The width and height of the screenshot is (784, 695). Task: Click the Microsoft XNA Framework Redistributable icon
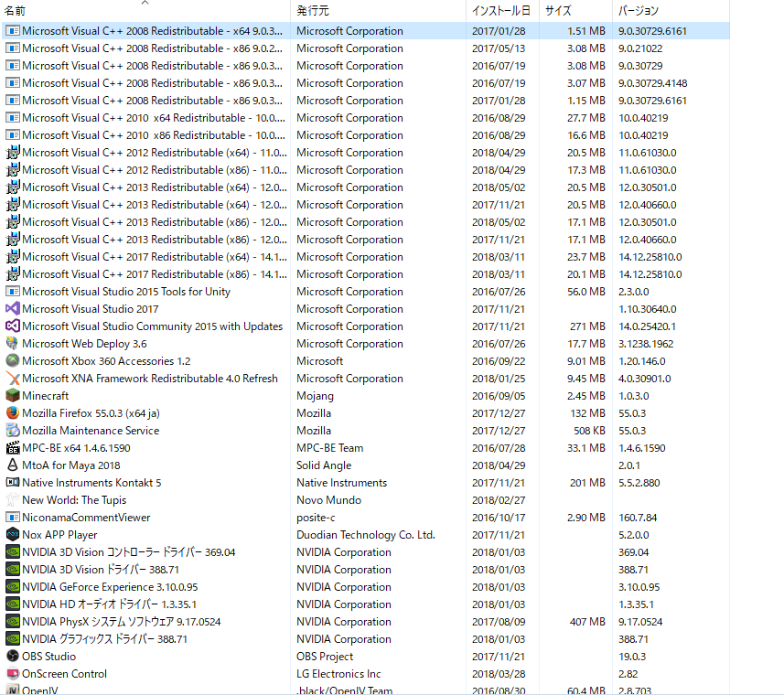tap(13, 379)
